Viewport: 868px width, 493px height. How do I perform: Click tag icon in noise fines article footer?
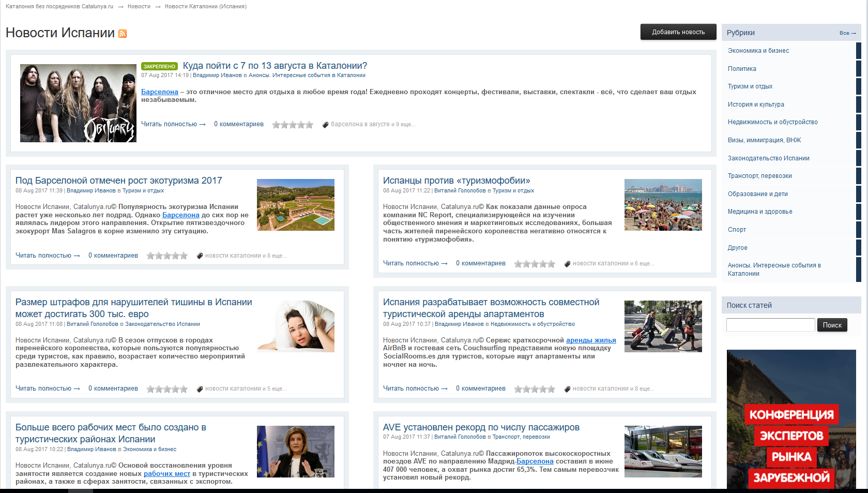(x=200, y=389)
